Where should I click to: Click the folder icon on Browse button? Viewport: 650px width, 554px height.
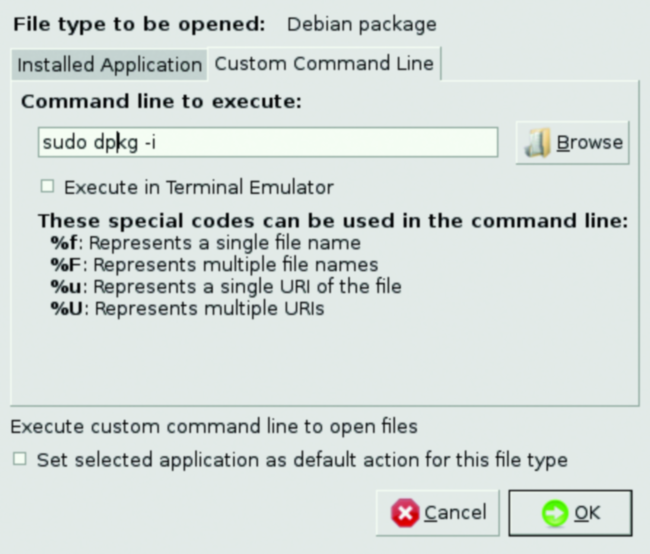coord(538,143)
